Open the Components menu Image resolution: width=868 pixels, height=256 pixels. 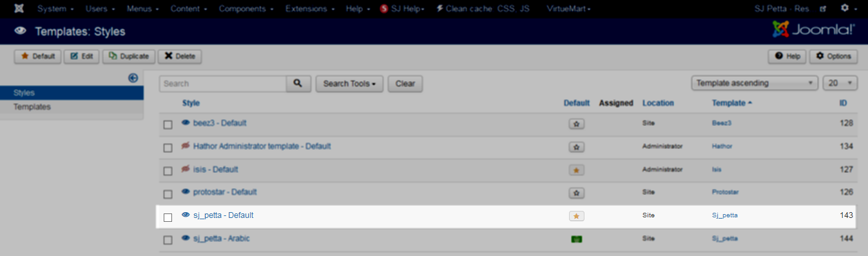coord(246,9)
